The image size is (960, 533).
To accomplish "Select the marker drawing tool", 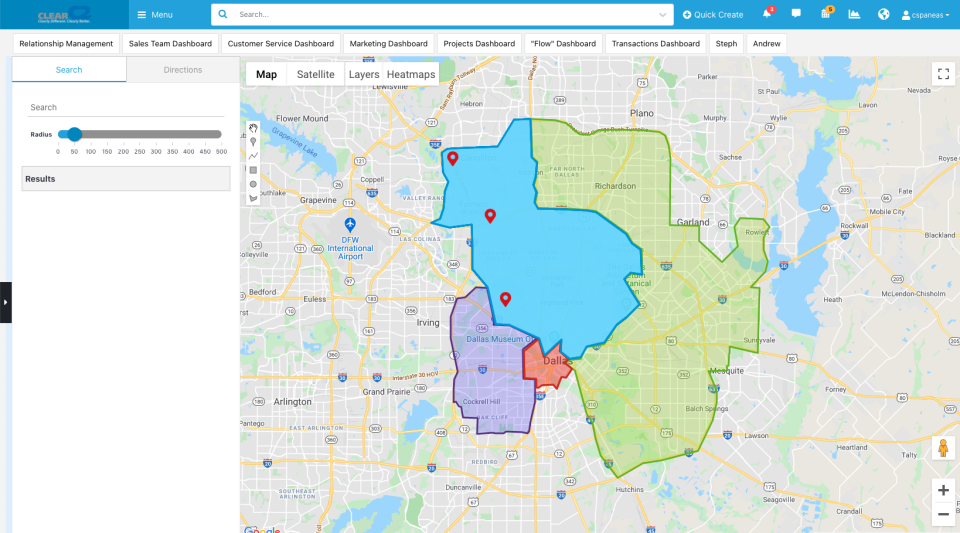I will 253,142.
